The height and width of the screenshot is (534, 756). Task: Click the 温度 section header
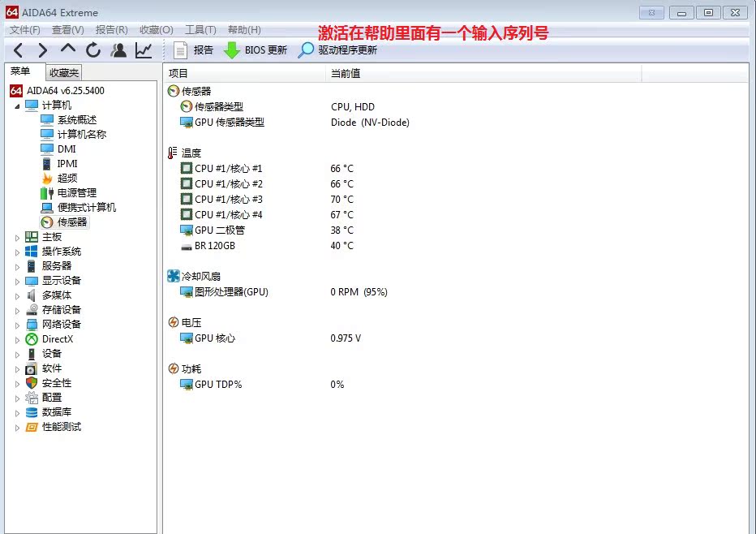(191, 153)
